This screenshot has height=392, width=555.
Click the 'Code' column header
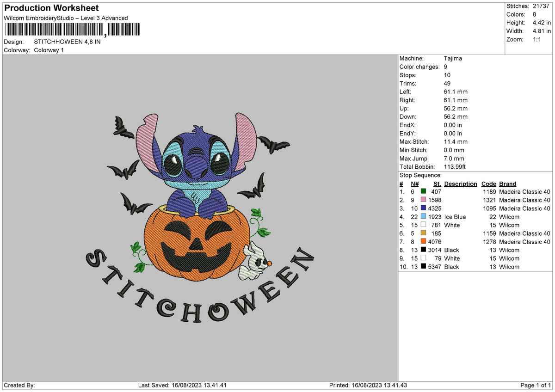pyautogui.click(x=488, y=184)
